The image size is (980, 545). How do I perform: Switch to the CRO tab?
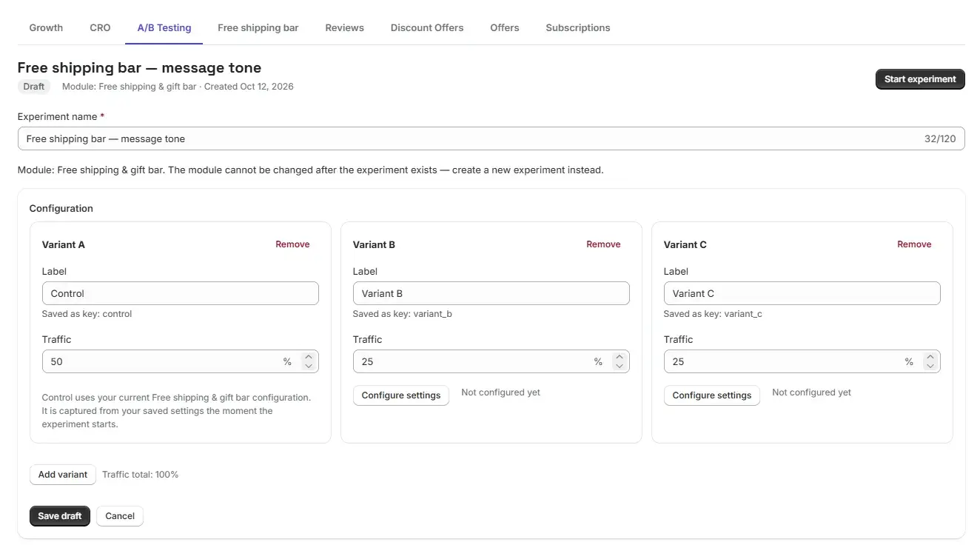click(x=100, y=27)
